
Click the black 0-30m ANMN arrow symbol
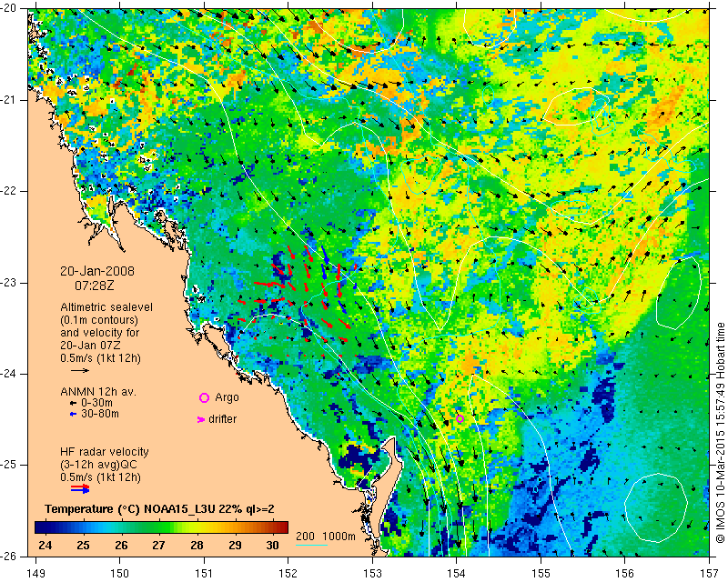[x=73, y=404]
